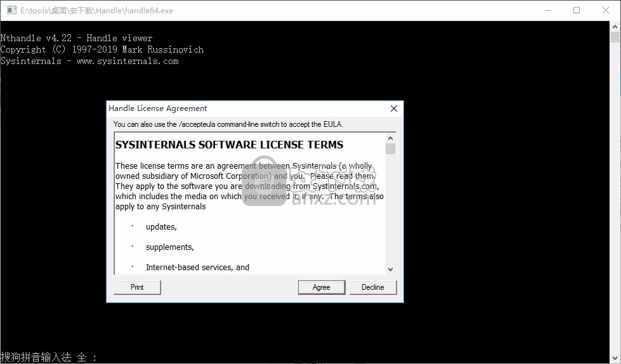Click the handle64.exe path in title bar

pyautogui.click(x=96, y=11)
